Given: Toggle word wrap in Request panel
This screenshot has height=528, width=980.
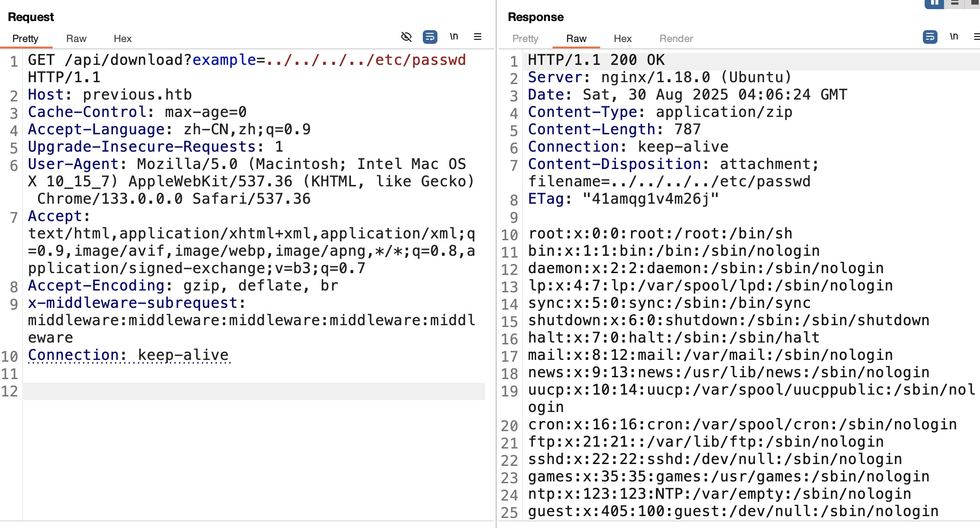Looking at the screenshot, I should [x=430, y=37].
